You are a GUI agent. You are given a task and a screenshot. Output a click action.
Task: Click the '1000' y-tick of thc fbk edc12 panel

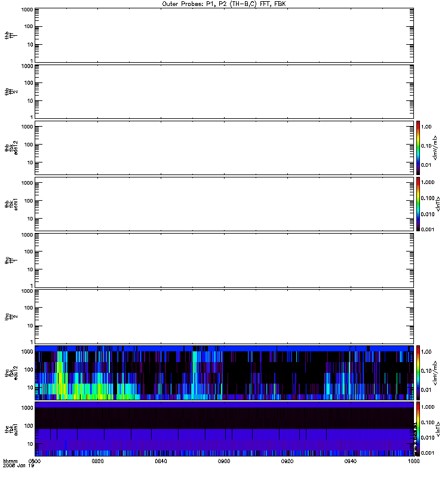[x=27, y=352]
